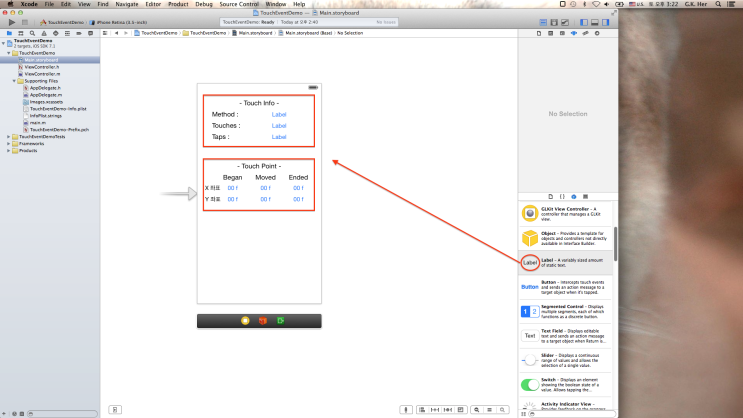Show the Identity inspector
The height and width of the screenshot is (418, 743).
(x=562, y=33)
